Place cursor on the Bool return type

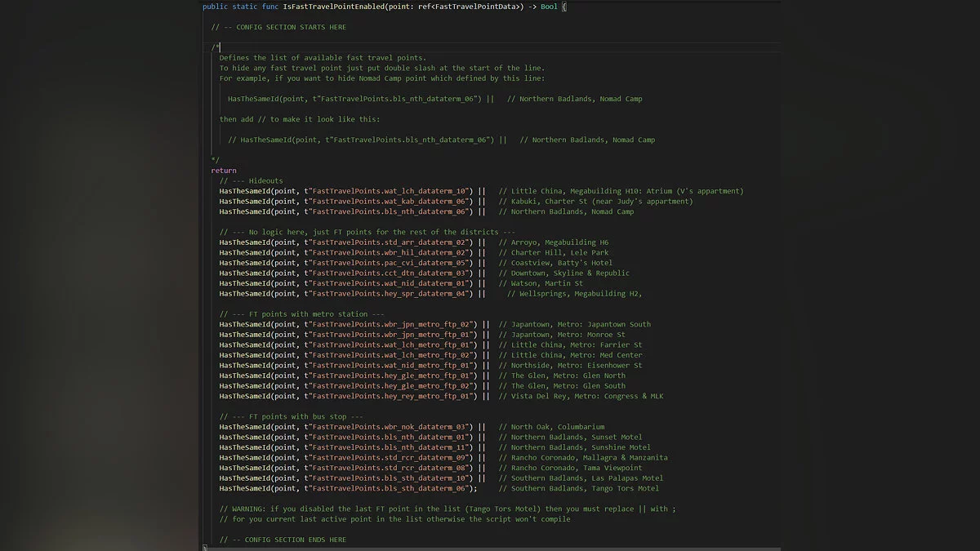549,7
